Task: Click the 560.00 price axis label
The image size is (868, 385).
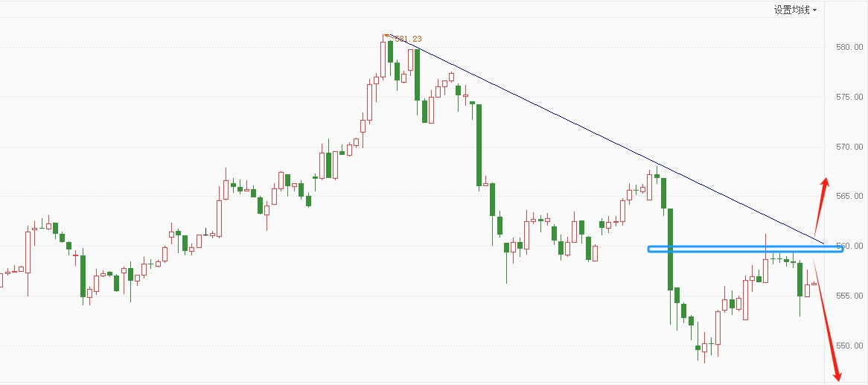Action: (x=849, y=246)
